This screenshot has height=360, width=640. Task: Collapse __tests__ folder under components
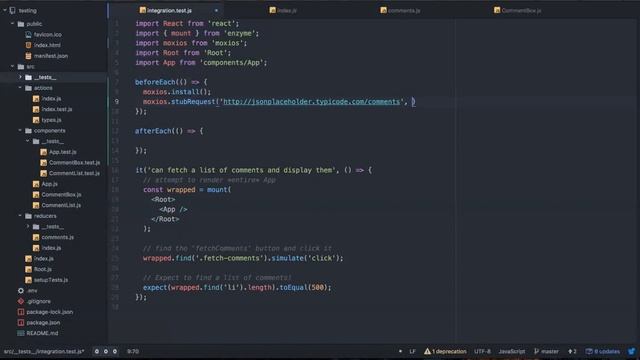[28, 141]
